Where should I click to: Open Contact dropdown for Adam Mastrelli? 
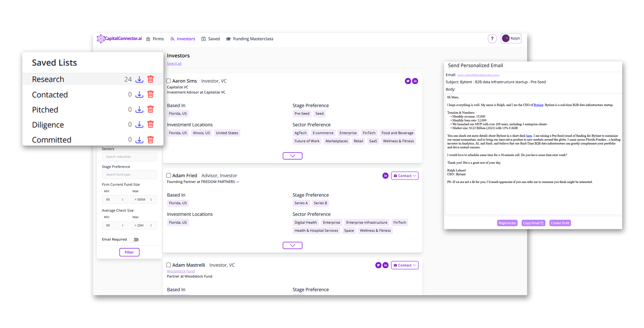(405, 265)
